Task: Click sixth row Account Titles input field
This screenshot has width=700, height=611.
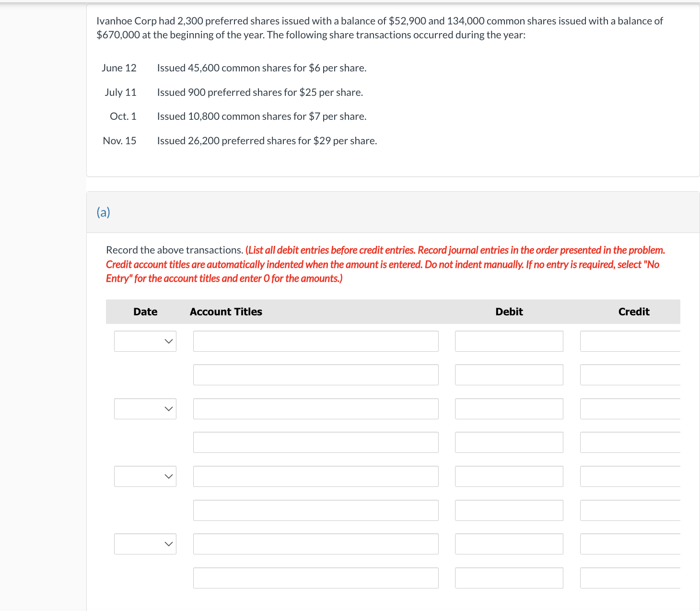Action: click(x=316, y=510)
